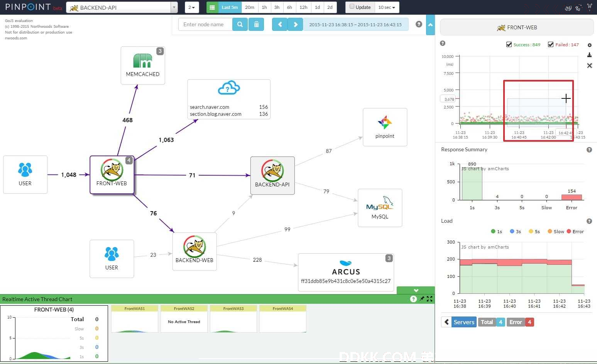597x364 pixels.
Task: Toggle the Slow legend in Load chart
Action: pyautogui.click(x=556, y=232)
